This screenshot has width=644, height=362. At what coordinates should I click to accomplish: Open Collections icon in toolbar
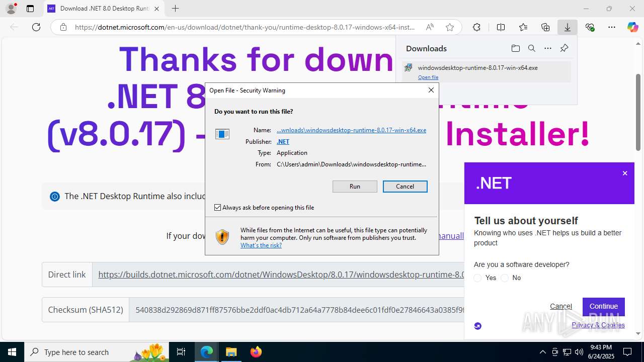(545, 27)
